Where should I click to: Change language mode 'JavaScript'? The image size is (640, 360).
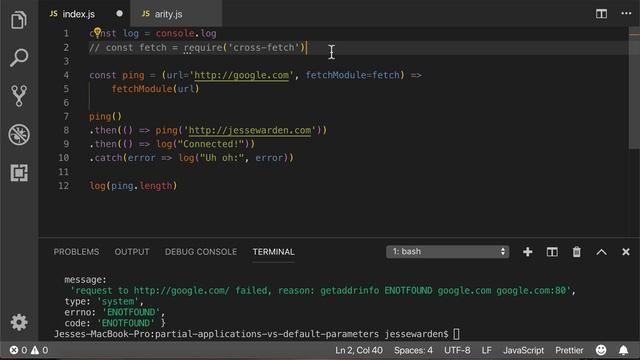523,350
